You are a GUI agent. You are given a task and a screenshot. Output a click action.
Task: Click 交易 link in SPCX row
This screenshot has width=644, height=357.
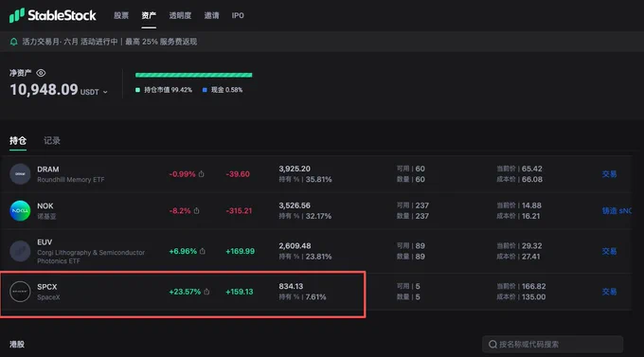pyautogui.click(x=610, y=292)
